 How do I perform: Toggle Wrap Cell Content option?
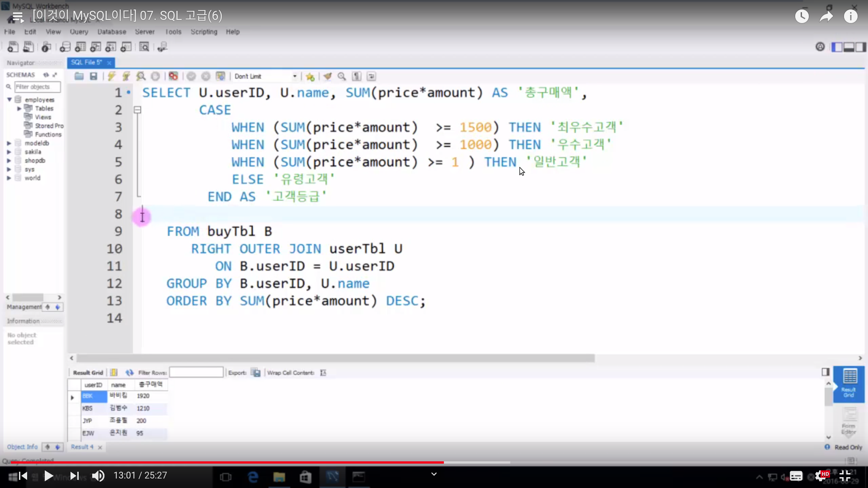[323, 372]
